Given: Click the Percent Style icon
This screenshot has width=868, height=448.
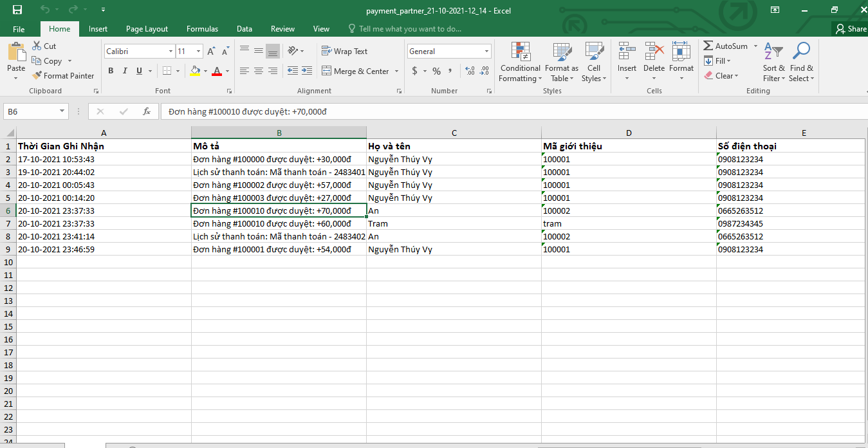Looking at the screenshot, I should click(x=436, y=71).
